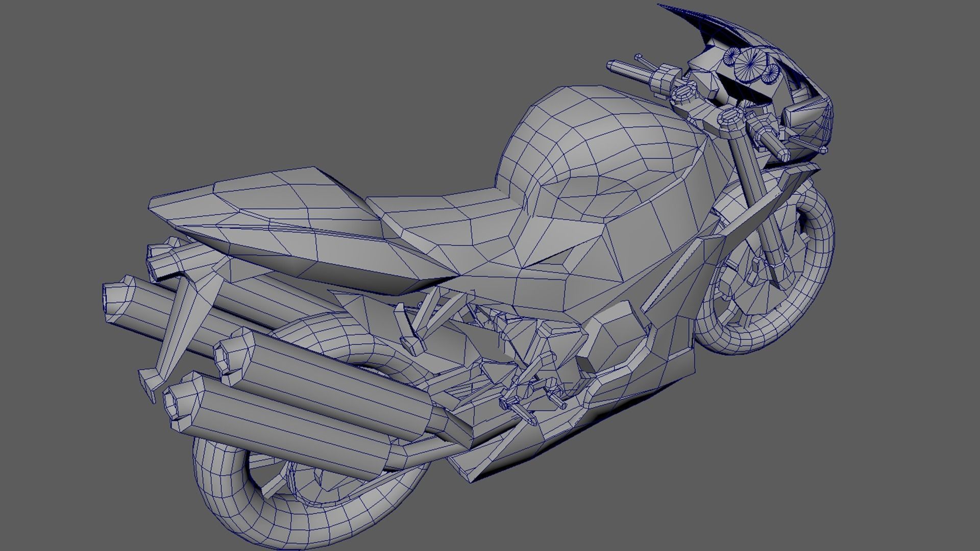Select the left handlebar grip
Viewport: 980px width, 551px height.
[x=629, y=71]
